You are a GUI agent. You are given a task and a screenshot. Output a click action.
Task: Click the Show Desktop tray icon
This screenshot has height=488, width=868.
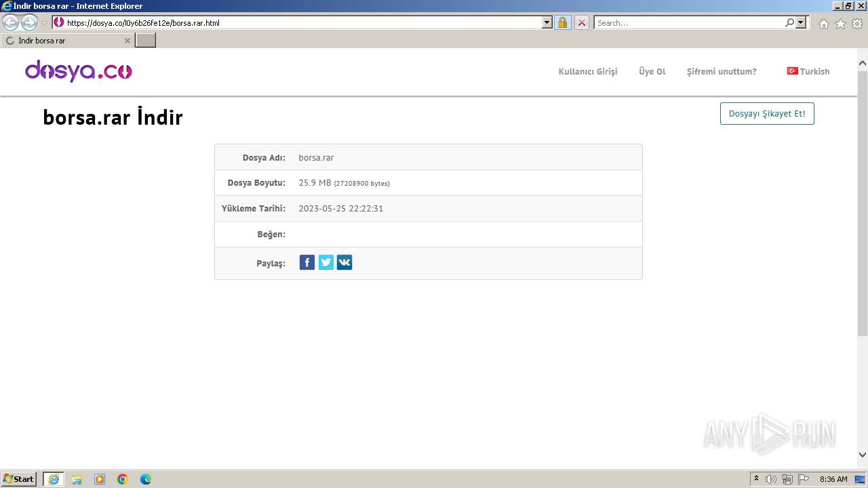(x=861, y=479)
